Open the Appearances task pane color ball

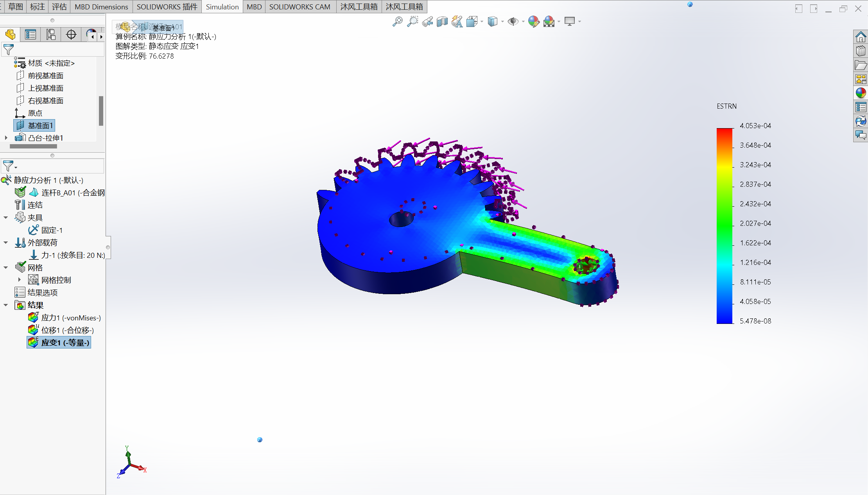(861, 93)
